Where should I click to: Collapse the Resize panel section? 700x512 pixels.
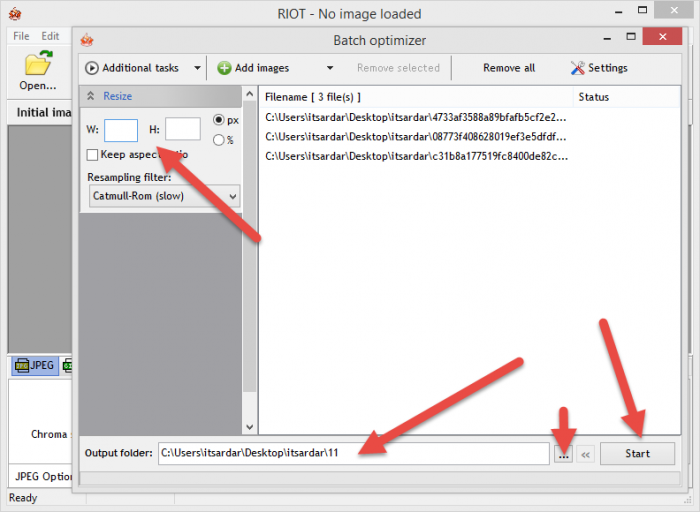(x=91, y=96)
